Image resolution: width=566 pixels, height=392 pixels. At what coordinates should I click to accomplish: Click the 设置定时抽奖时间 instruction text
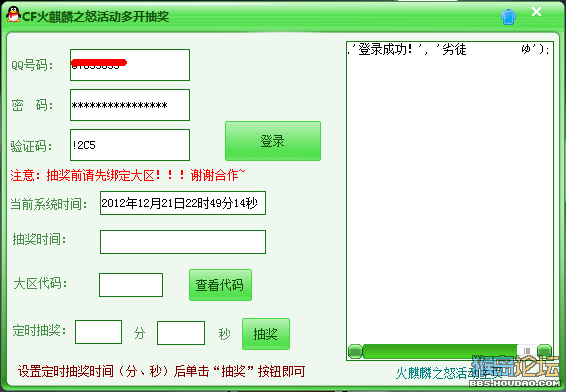click(x=161, y=371)
